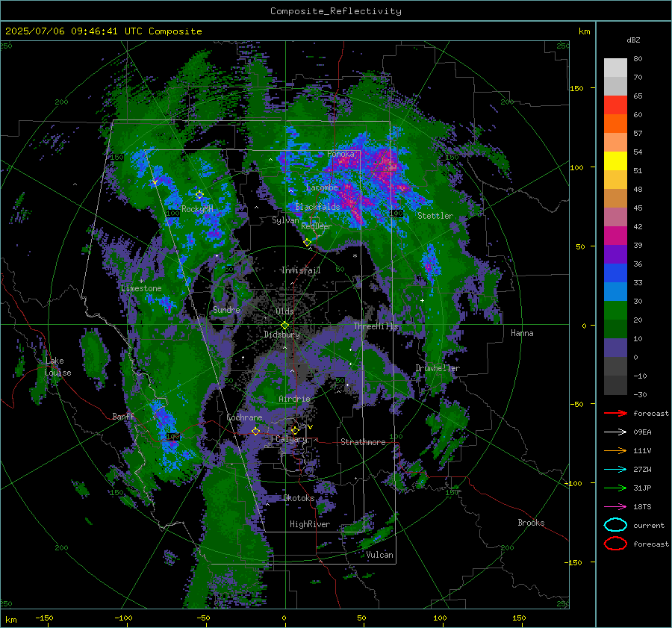Select the slate-purple 0–10 dBZ swatch

click(615, 348)
